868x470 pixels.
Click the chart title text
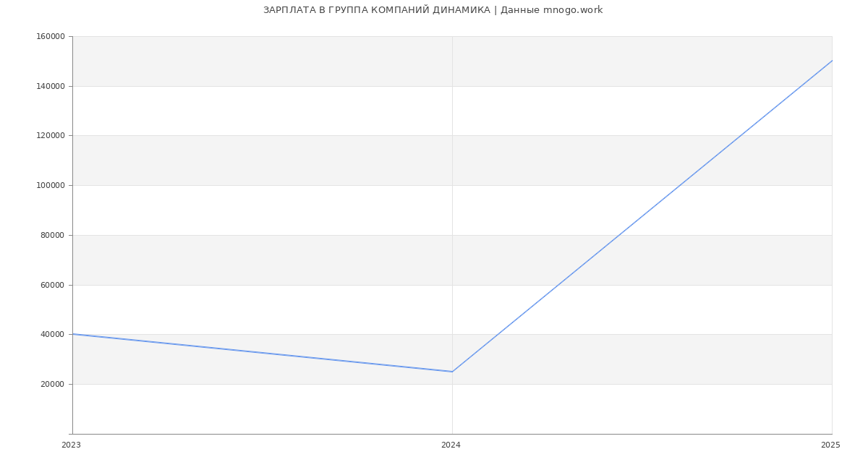(433, 10)
